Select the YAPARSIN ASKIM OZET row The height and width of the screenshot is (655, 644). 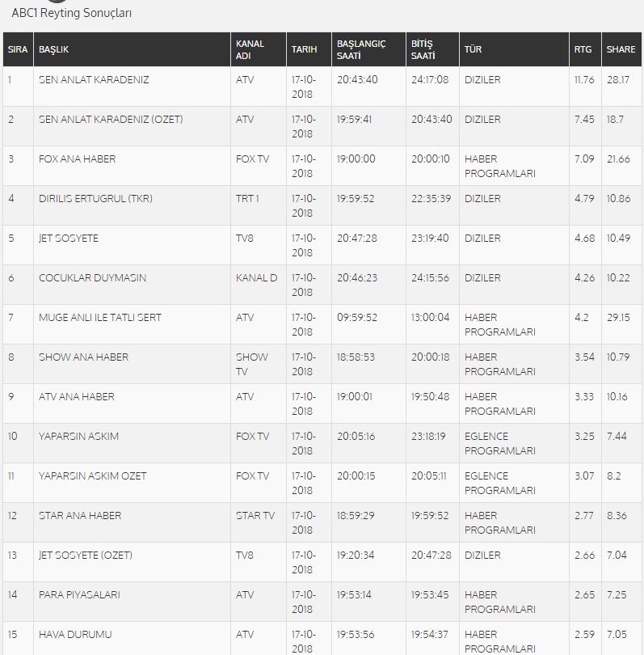(x=322, y=483)
